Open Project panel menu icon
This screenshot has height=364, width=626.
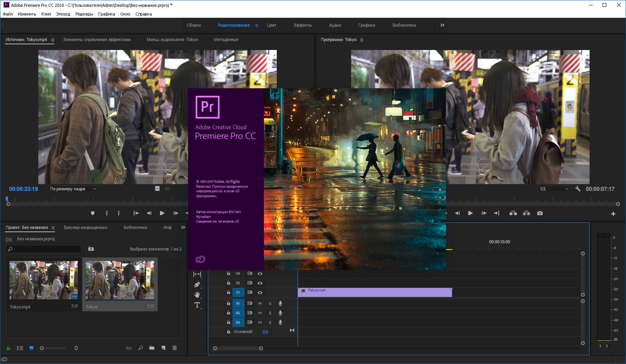53,228
